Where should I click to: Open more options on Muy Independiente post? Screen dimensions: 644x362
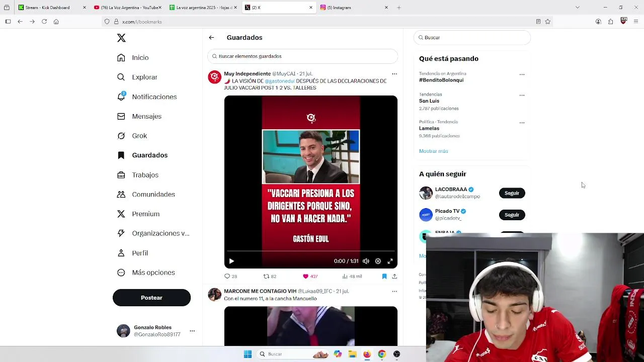click(x=394, y=74)
